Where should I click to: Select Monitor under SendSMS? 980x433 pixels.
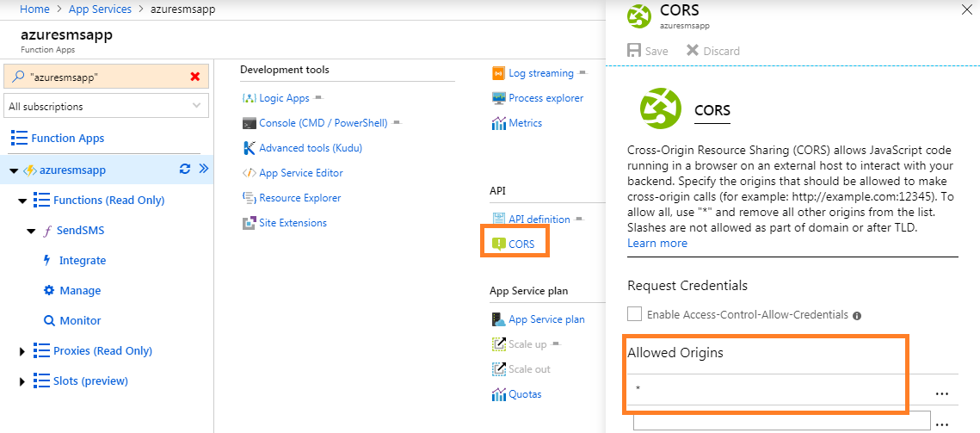coord(80,320)
